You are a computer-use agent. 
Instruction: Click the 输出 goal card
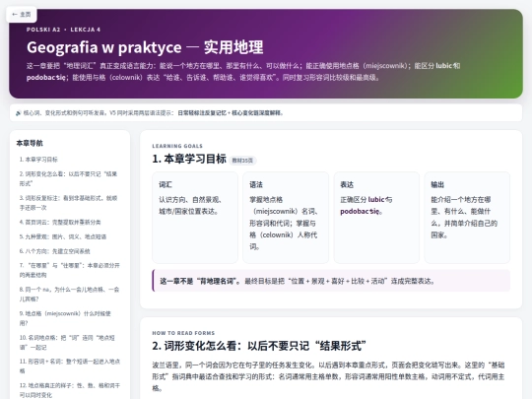(x=467, y=218)
